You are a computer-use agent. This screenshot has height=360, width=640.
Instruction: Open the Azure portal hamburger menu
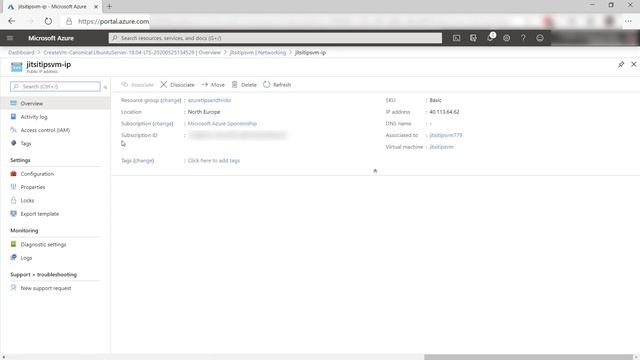[x=10, y=38]
